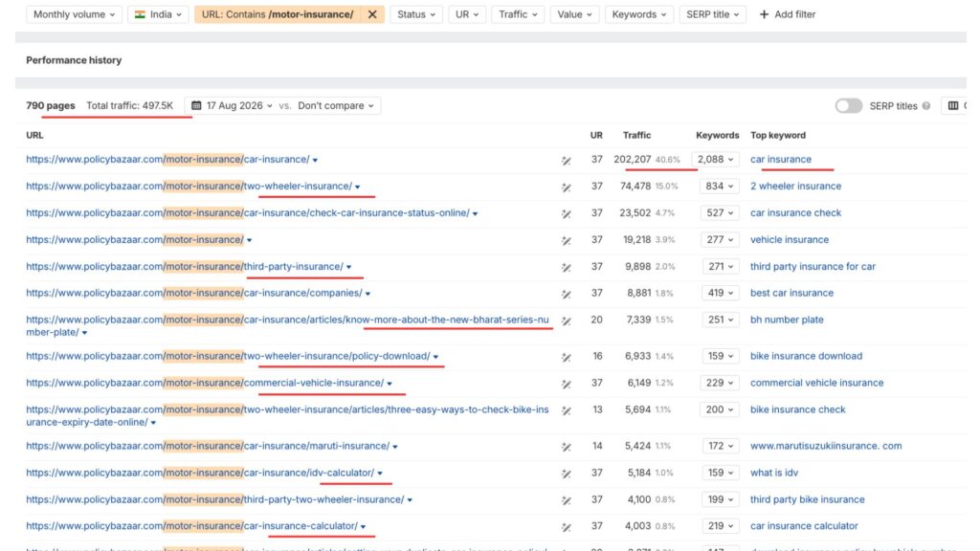Click the SERP titles help icon
The width and height of the screenshot is (980, 551).
point(926,106)
